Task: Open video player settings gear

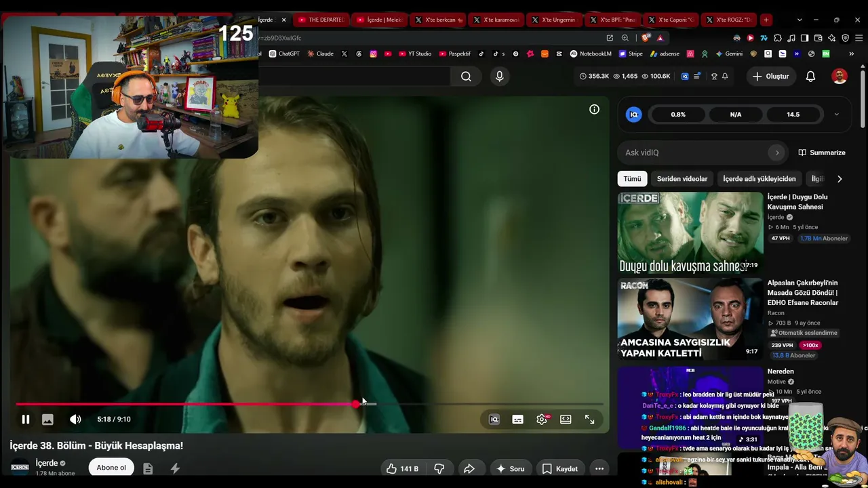Action: pos(542,420)
